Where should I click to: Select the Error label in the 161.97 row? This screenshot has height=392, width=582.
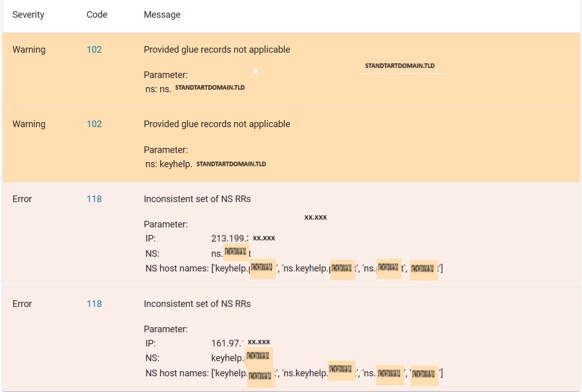[x=22, y=304]
